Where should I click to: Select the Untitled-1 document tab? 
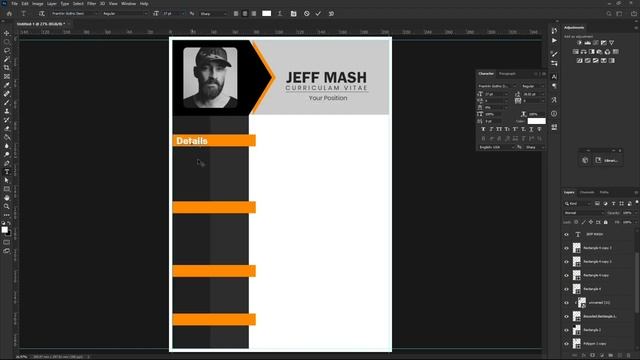pos(40,24)
